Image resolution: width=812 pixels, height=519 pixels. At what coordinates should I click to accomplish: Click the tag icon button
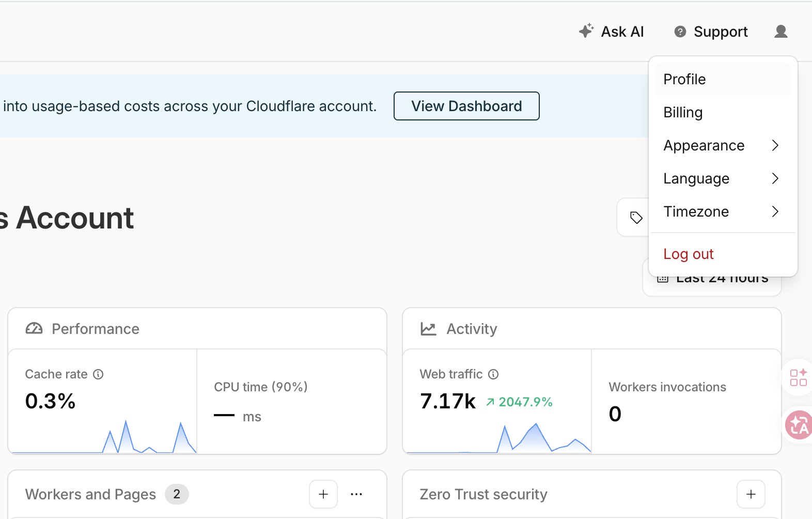[x=636, y=218]
